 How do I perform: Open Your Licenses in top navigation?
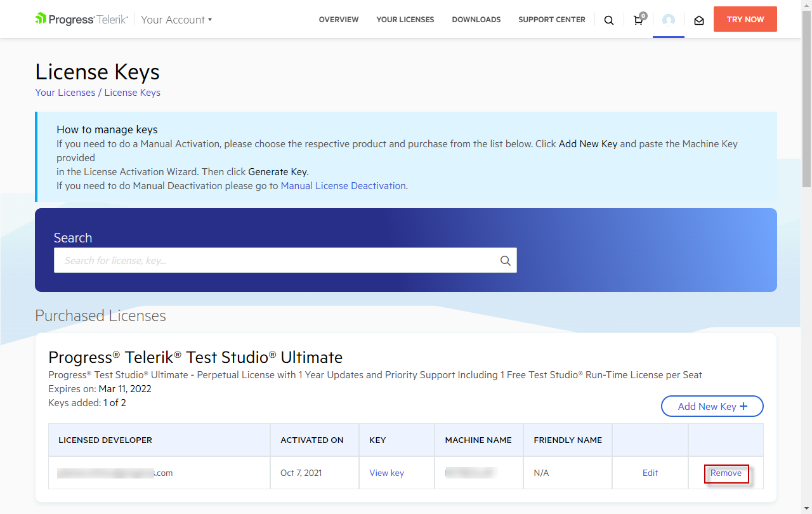405,20
